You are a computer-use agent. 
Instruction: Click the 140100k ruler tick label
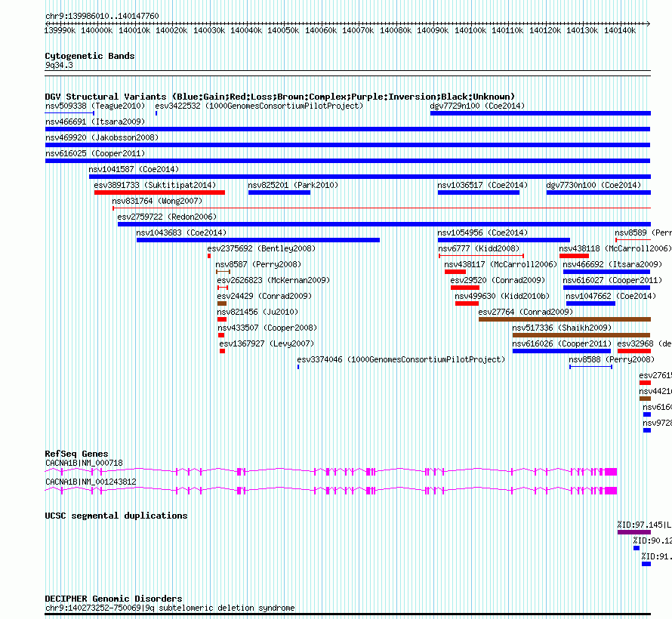(470, 30)
